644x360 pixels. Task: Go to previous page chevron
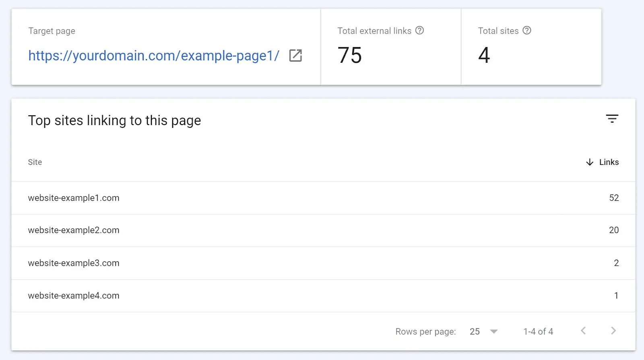coord(583,331)
